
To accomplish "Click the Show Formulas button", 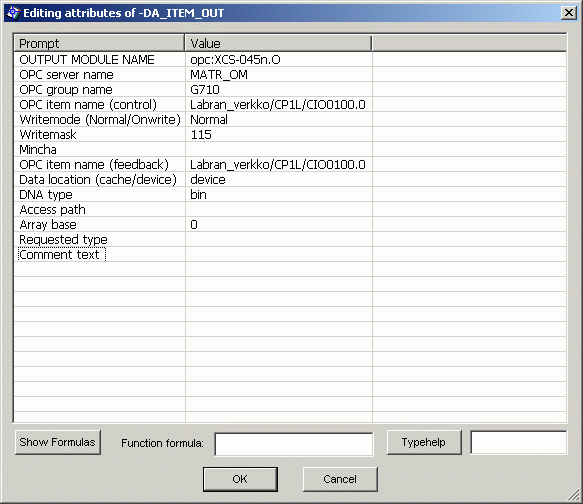I will (58, 442).
